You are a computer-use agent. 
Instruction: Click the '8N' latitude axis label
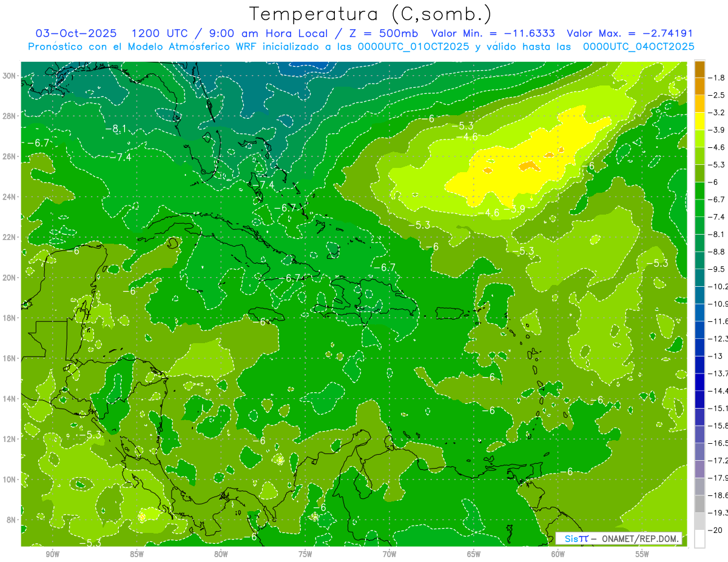coord(11,520)
